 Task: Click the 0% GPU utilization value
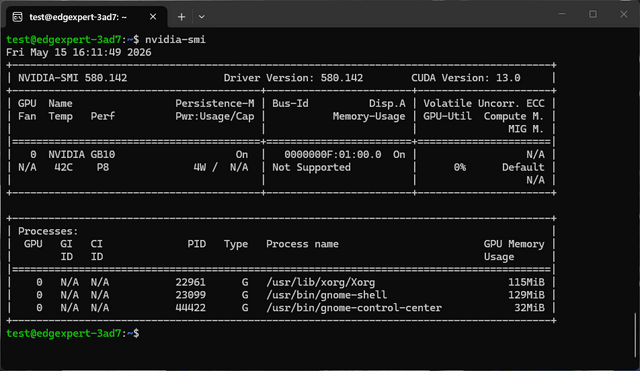coord(460,167)
